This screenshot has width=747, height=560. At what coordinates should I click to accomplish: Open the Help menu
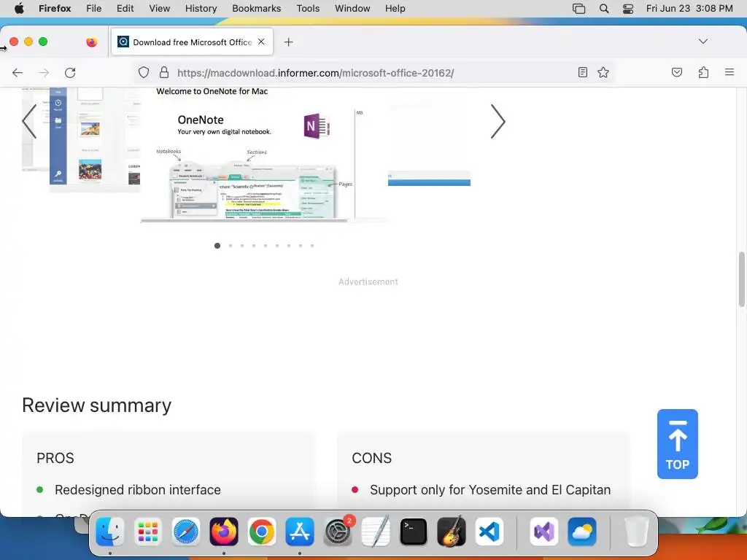click(x=395, y=8)
